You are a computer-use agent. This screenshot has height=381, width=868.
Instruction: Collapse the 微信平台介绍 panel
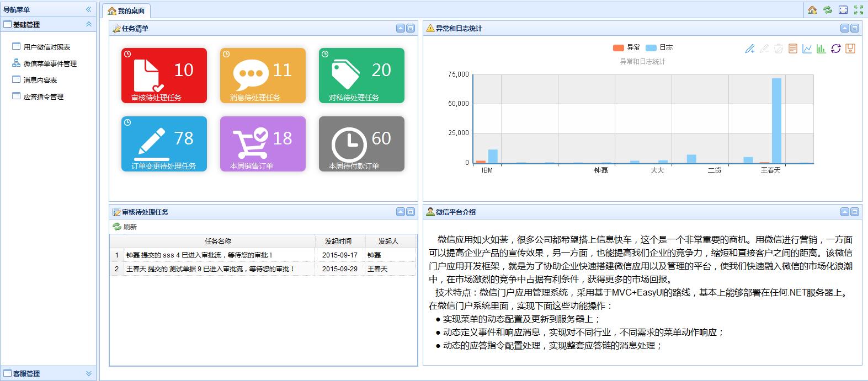click(845, 212)
